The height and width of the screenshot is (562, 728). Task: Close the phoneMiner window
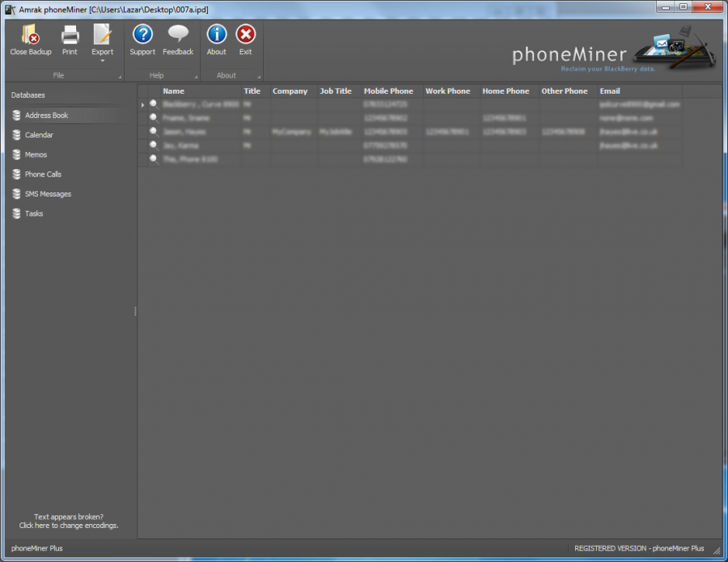708,7
